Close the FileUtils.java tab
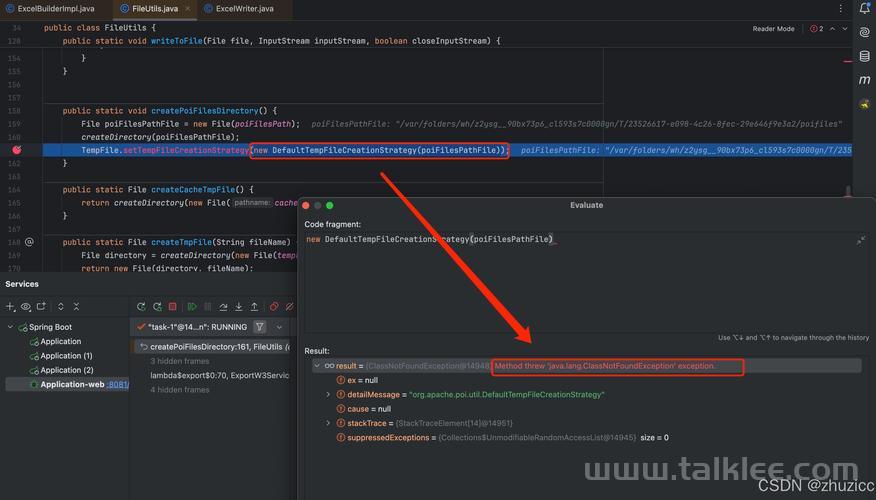Viewport: 876px width, 500px height. tap(188, 8)
